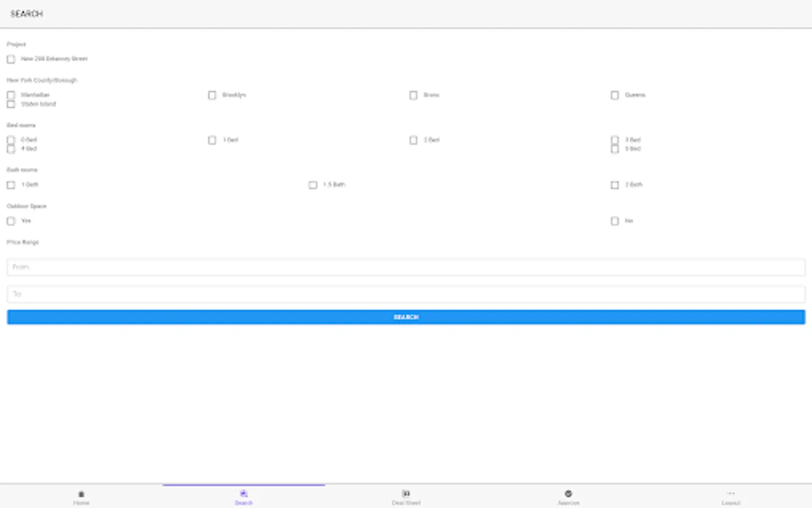The height and width of the screenshot is (508, 812).
Task: Select the 2 Bed checkbox
Action: (413, 140)
